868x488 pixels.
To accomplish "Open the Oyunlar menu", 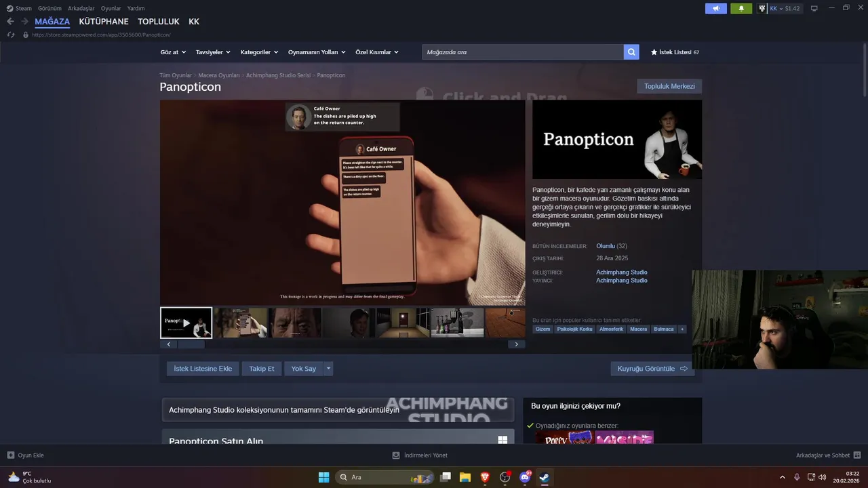I will [111, 8].
